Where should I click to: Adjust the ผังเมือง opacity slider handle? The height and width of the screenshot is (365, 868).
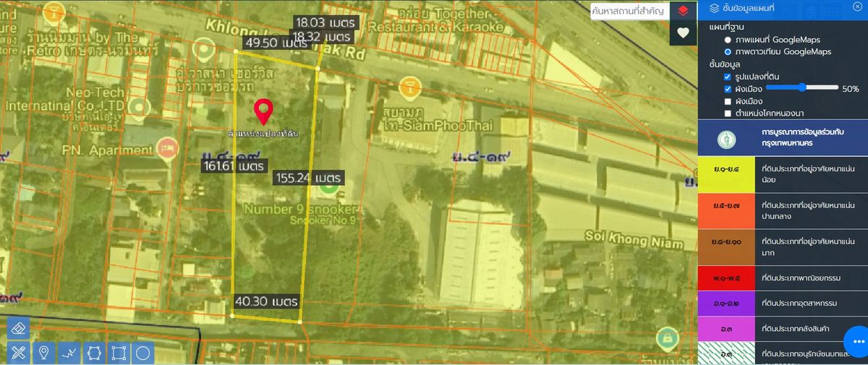pos(802,87)
